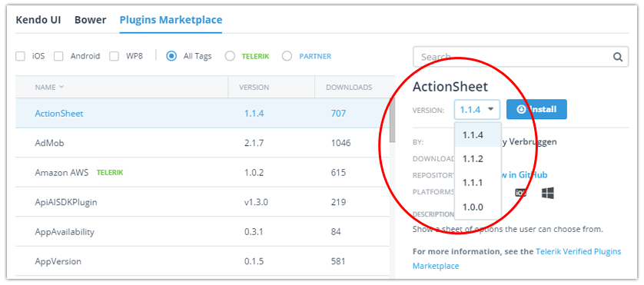This screenshot has width=644, height=285.
Task: Open the Telerik Verified Plugins Marketplace link
Action: [517, 259]
